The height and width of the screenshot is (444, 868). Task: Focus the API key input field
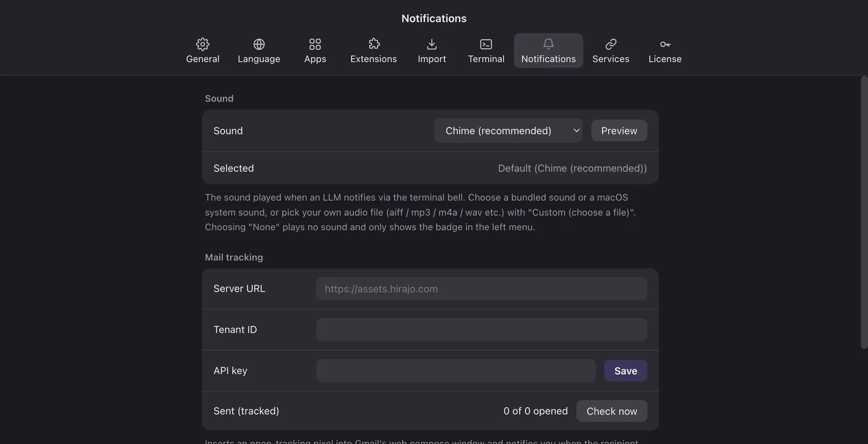pyautogui.click(x=456, y=371)
